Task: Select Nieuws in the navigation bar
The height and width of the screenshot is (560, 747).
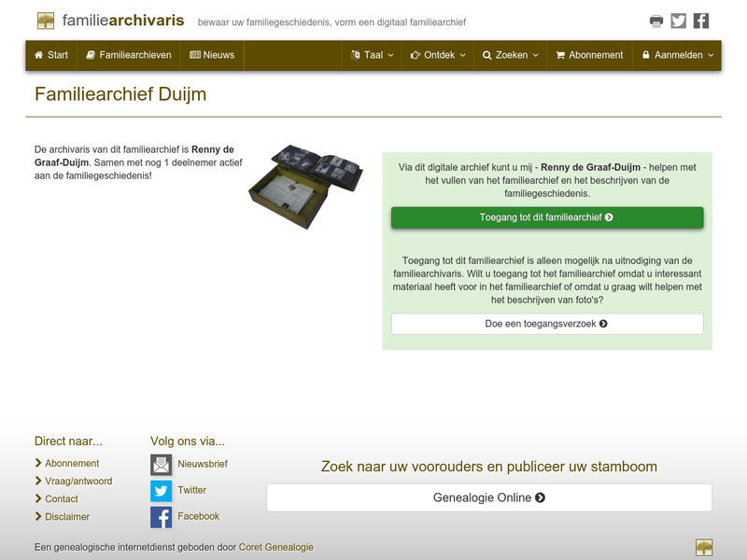Action: pos(212,55)
